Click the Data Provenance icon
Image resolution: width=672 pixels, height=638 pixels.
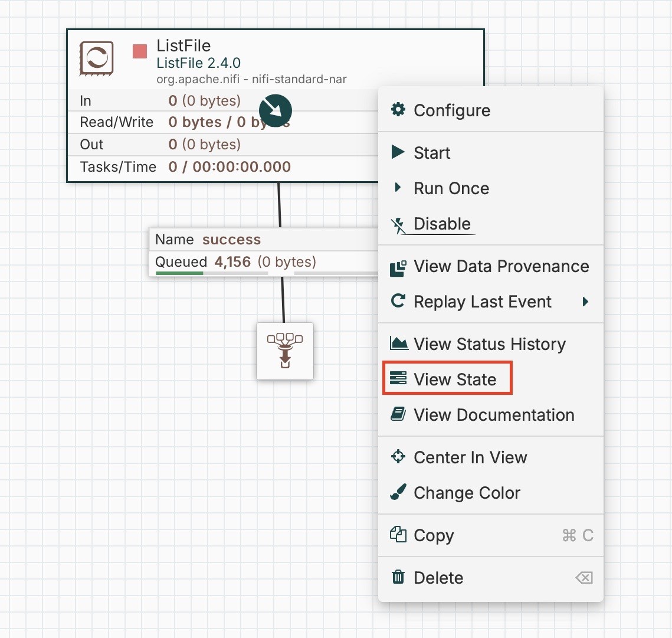(x=398, y=268)
